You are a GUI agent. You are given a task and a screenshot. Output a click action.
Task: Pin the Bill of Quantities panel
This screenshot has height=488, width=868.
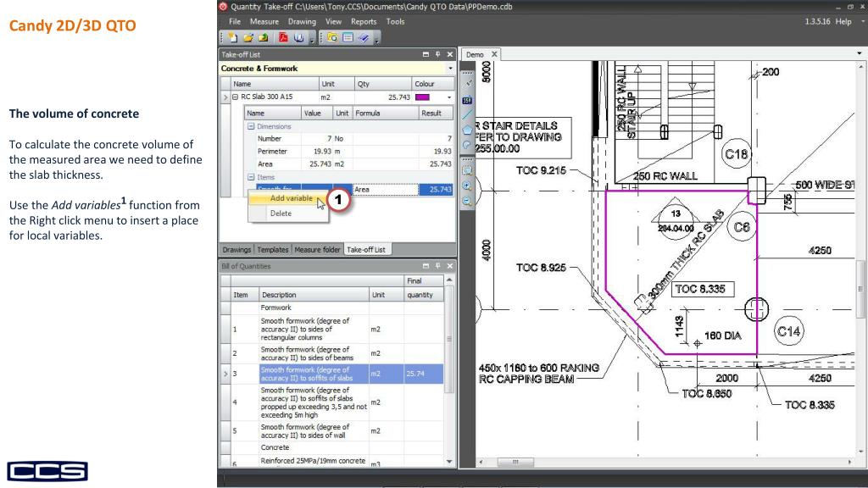[x=438, y=266]
